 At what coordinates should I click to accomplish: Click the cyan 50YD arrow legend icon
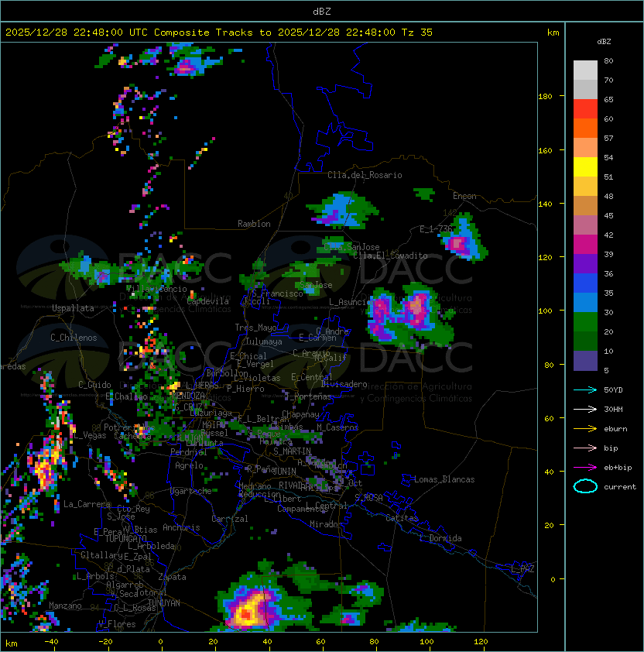tap(585, 389)
